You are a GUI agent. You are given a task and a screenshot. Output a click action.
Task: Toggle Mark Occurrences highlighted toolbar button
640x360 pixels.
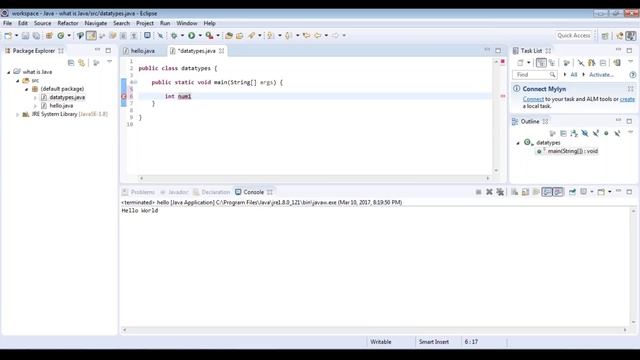(x=91, y=36)
